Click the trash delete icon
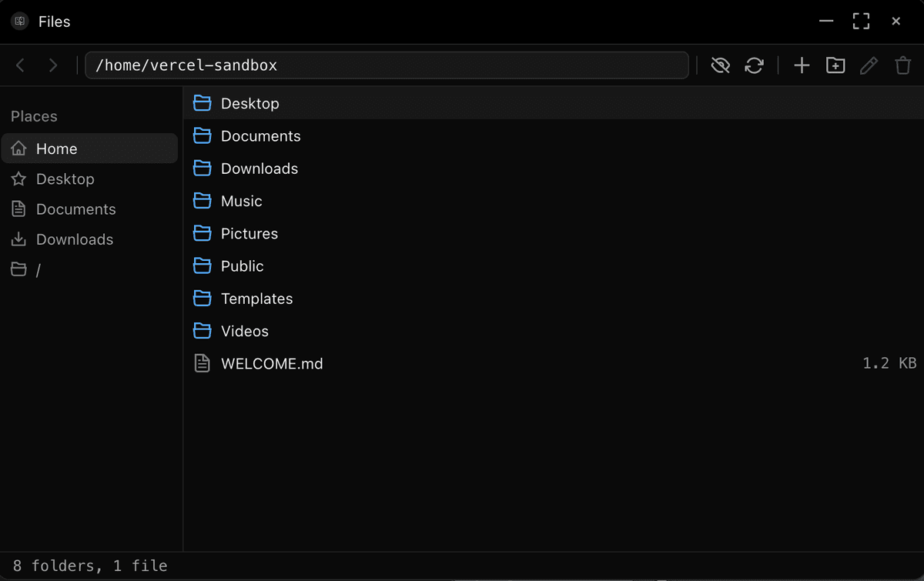The image size is (924, 581). pos(902,65)
